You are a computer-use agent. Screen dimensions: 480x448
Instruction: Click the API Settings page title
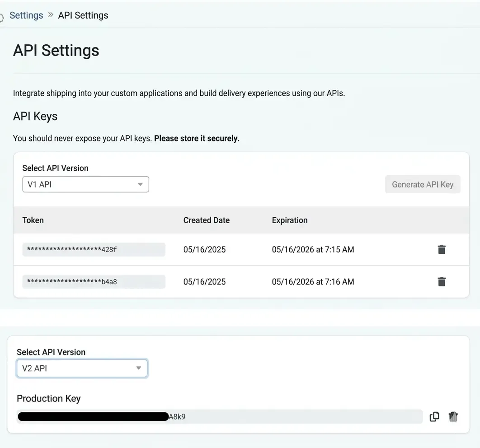(56, 51)
